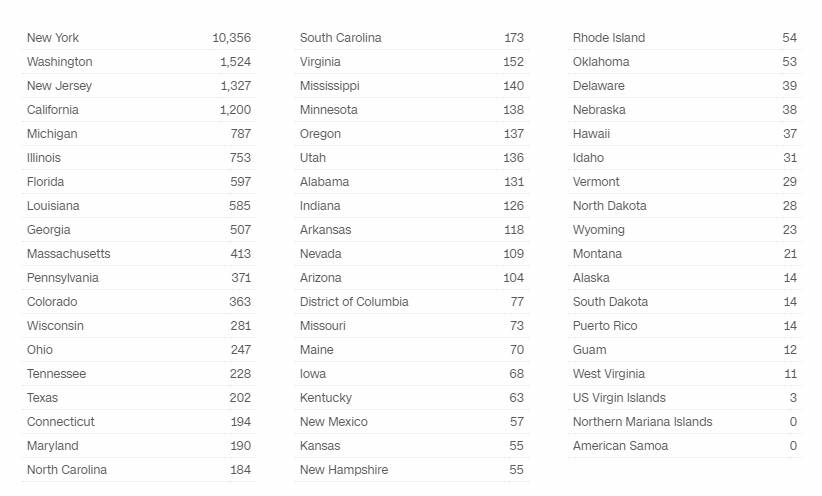Select the Rhode Island entry
Image resolution: width=822 pixels, height=496 pixels.
pyautogui.click(x=608, y=38)
